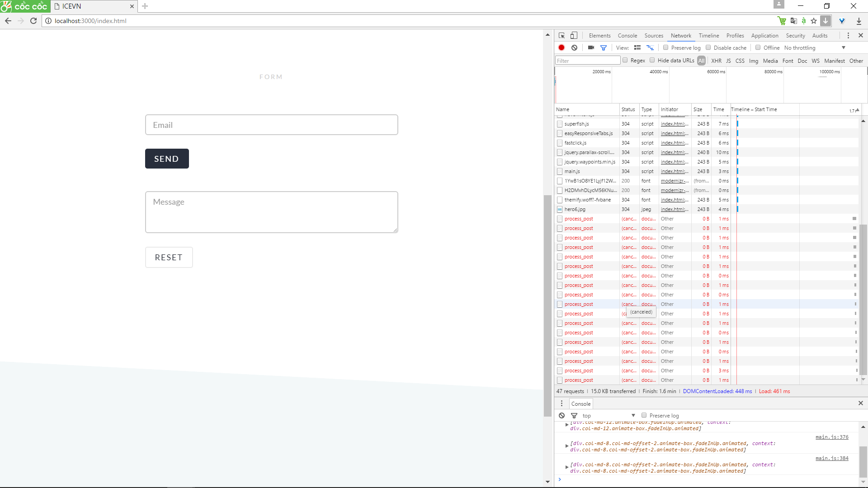
Task: Switch to the Elements tab
Action: coord(599,36)
